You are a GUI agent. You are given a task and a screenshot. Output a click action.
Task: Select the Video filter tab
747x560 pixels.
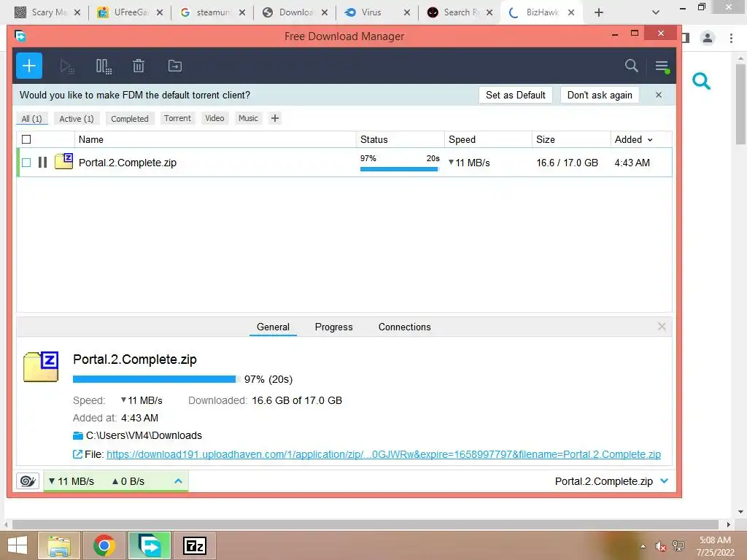[215, 118]
